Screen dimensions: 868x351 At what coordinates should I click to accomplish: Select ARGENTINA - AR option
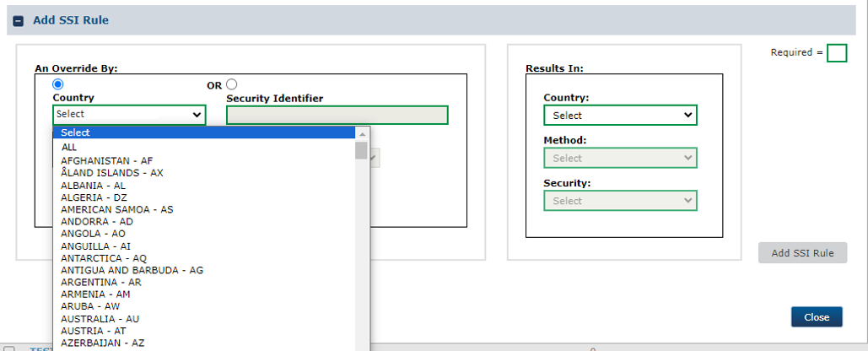(100, 283)
